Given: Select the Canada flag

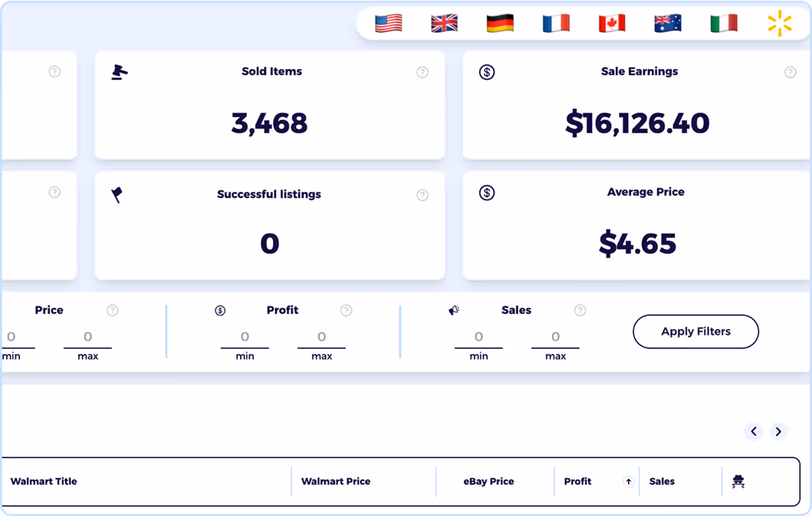Looking at the screenshot, I should [612, 24].
